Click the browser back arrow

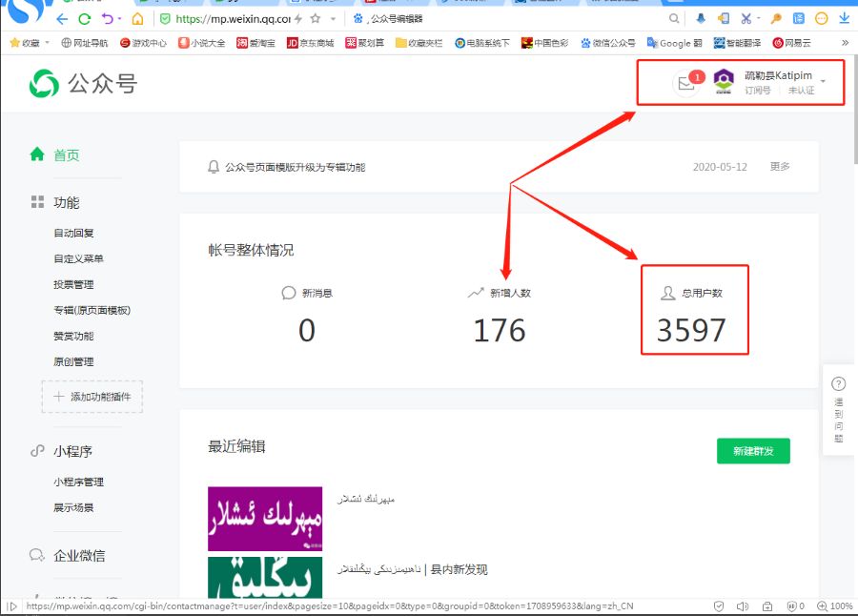pos(63,18)
